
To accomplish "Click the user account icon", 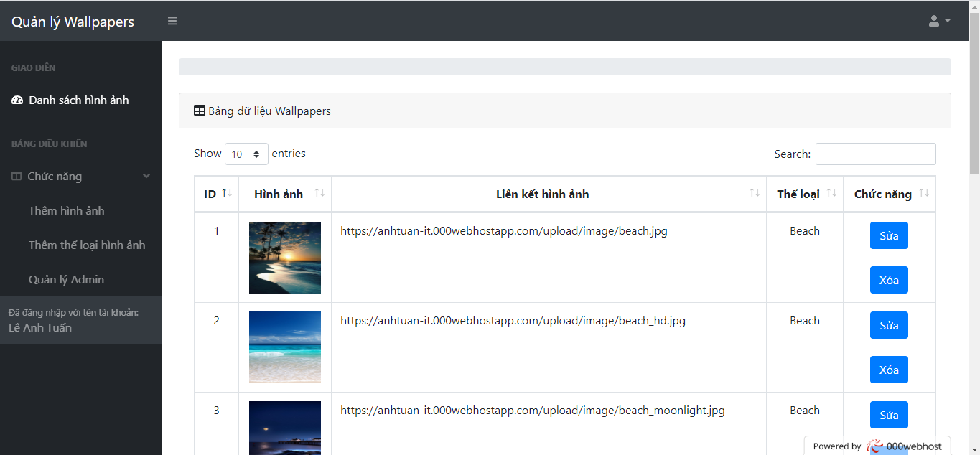I will (933, 21).
